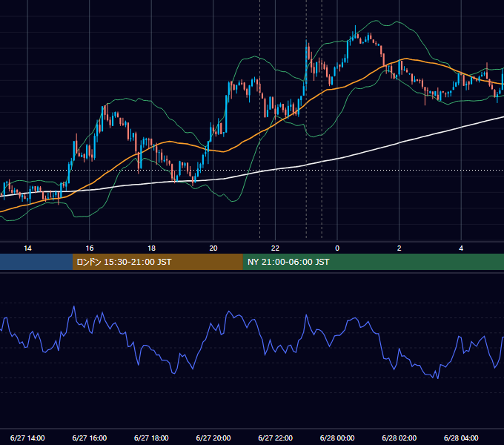504x445 pixels.
Task: Click the 6/27 14:00 time label
Action: point(27,438)
